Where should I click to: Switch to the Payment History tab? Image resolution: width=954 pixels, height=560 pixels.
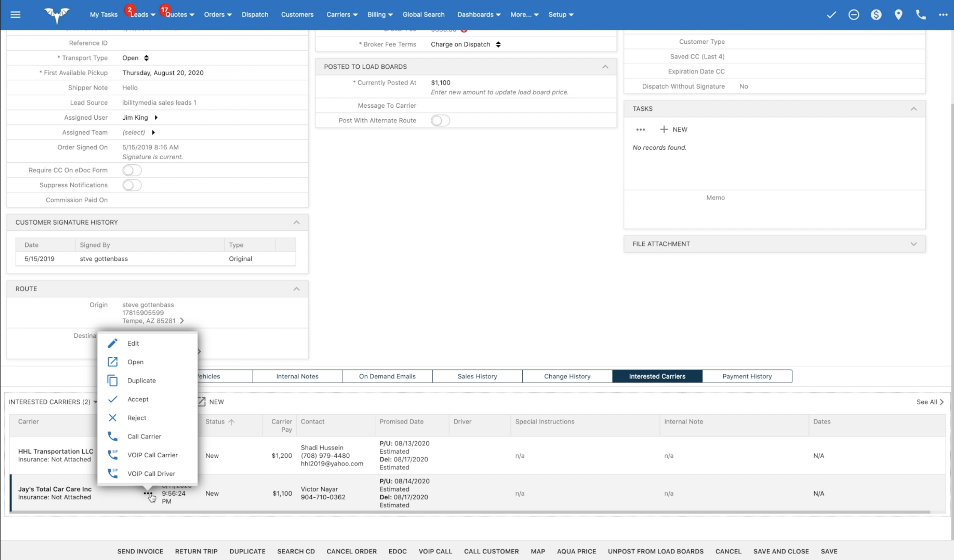coord(747,376)
